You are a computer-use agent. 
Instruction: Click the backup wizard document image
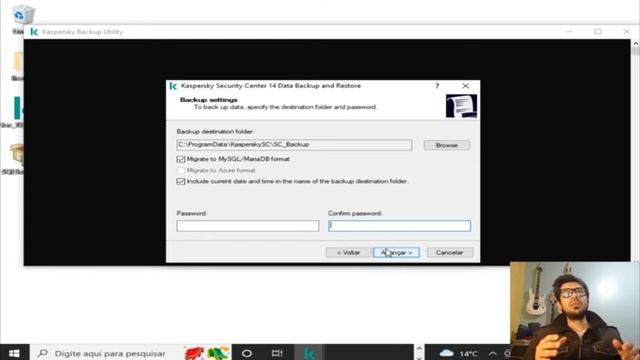pos(461,106)
